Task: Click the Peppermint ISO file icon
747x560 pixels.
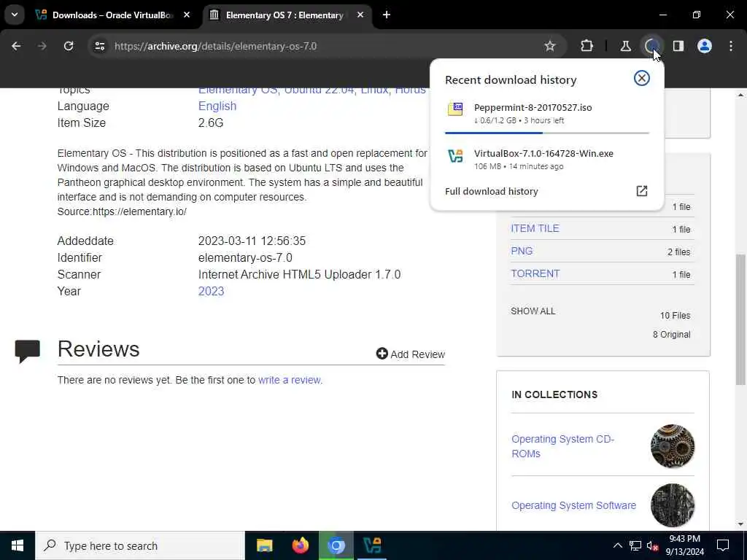Action: coord(455,109)
